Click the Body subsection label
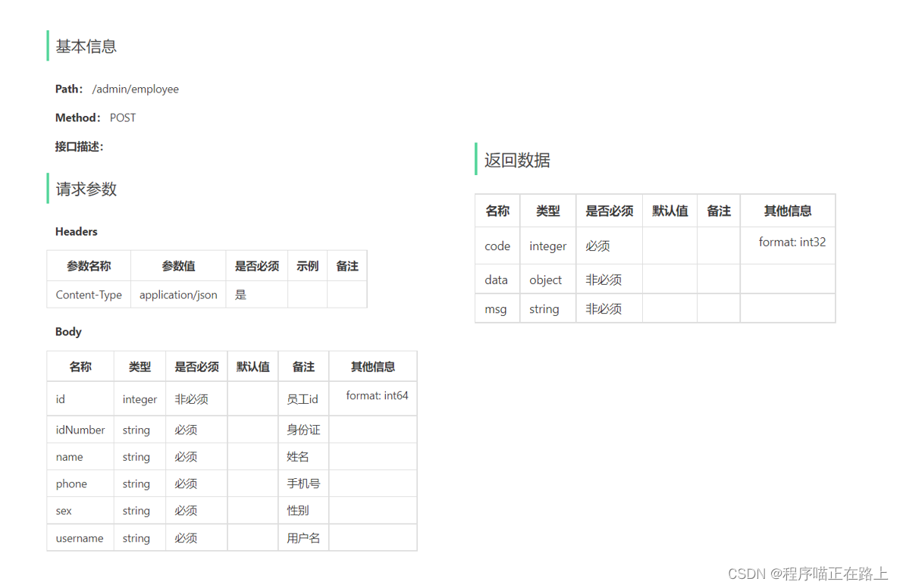 (68, 331)
